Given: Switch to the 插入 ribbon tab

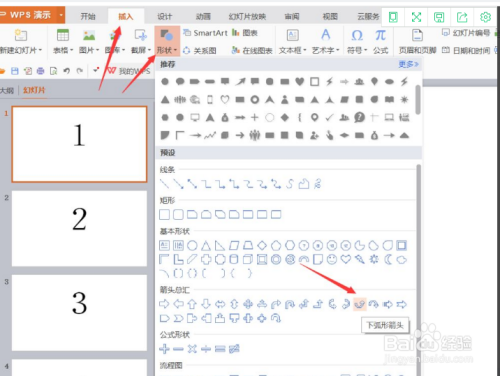Looking at the screenshot, I should (126, 16).
